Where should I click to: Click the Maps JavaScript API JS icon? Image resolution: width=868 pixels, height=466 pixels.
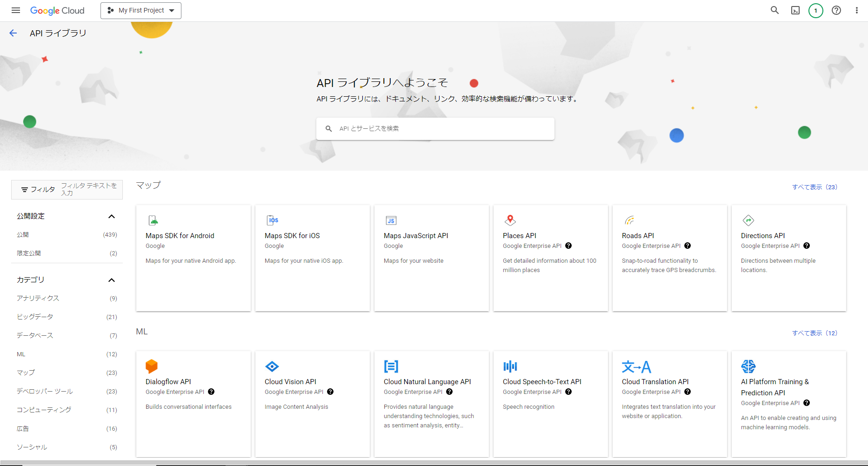coord(391,220)
